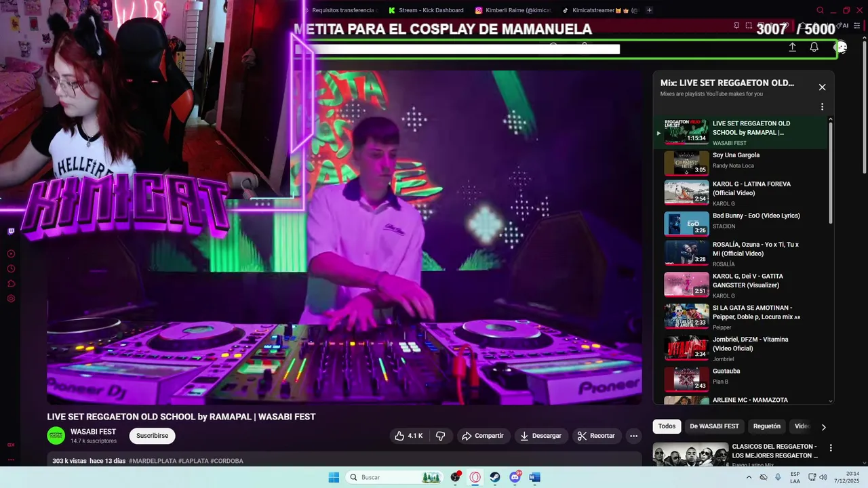Play Soy Una Gargola from the mix

click(741, 163)
